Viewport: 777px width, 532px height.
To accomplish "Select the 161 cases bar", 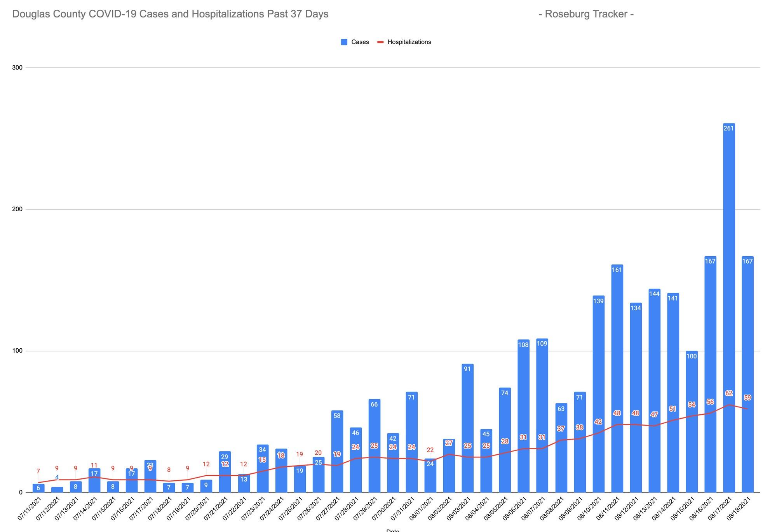I will click(x=617, y=349).
